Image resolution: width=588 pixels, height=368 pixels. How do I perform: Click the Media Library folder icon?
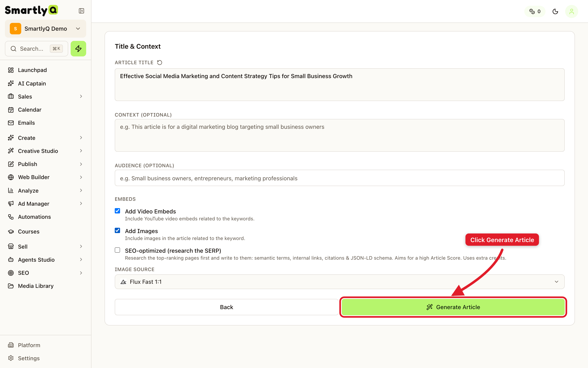pyautogui.click(x=11, y=286)
